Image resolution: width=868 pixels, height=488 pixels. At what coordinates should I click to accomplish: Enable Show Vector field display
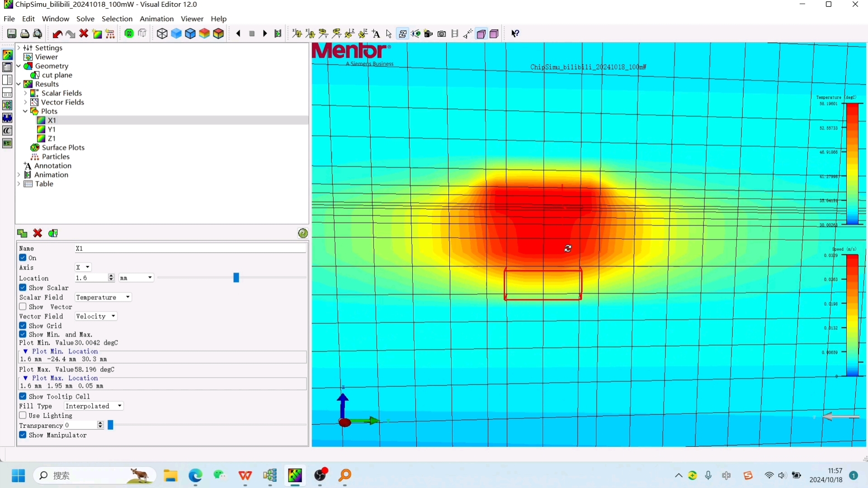[23, 306]
